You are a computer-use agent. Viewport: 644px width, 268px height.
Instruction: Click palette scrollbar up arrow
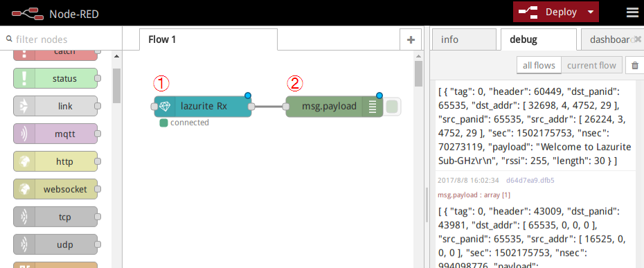pos(116,56)
